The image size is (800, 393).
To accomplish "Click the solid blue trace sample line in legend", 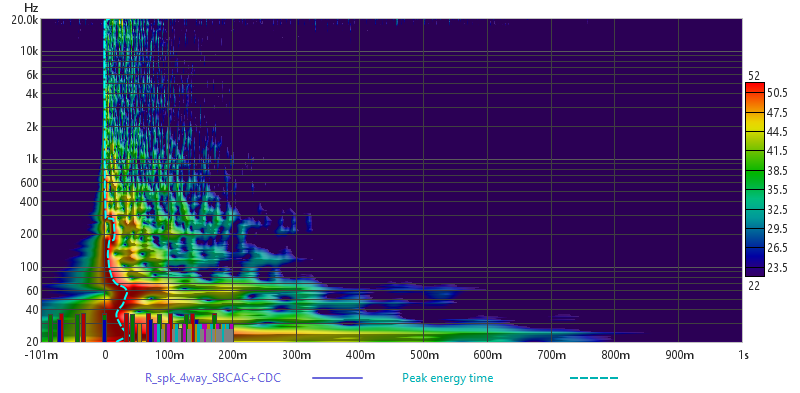I will point(337,378).
